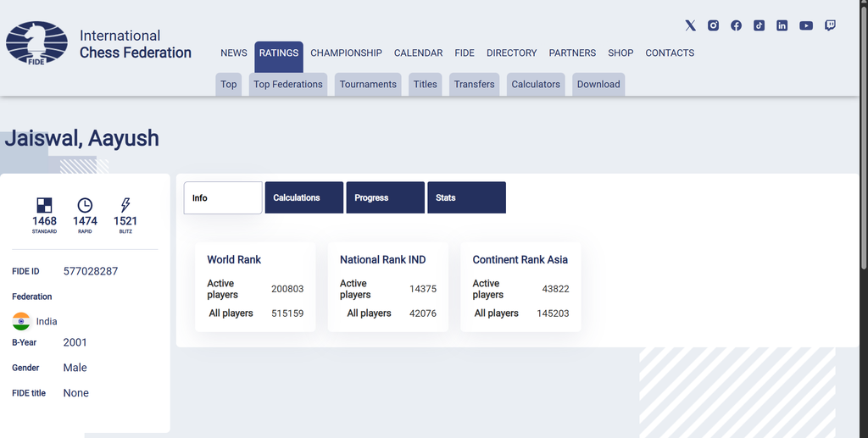Click blitz rating value 1521
This screenshot has width=868, height=438.
coord(125,220)
